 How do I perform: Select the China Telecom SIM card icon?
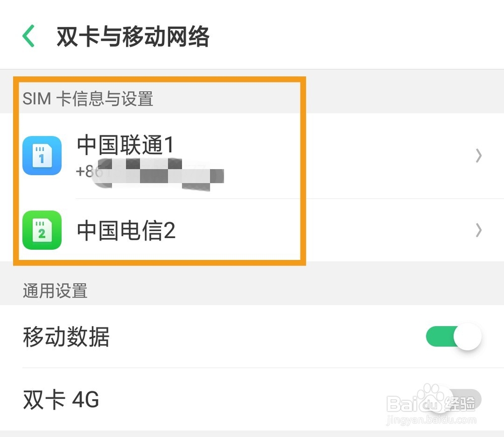pos(42,231)
